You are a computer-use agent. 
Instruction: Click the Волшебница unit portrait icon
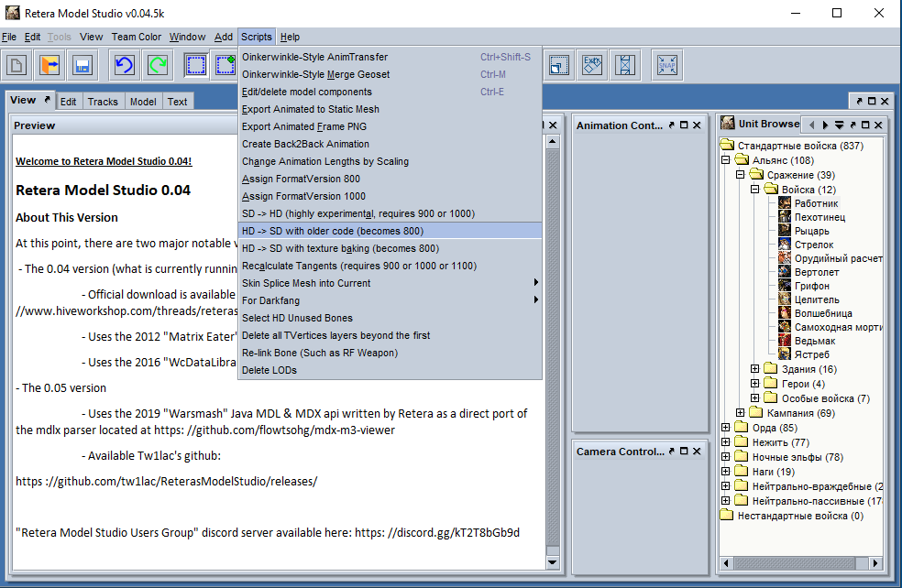point(785,313)
